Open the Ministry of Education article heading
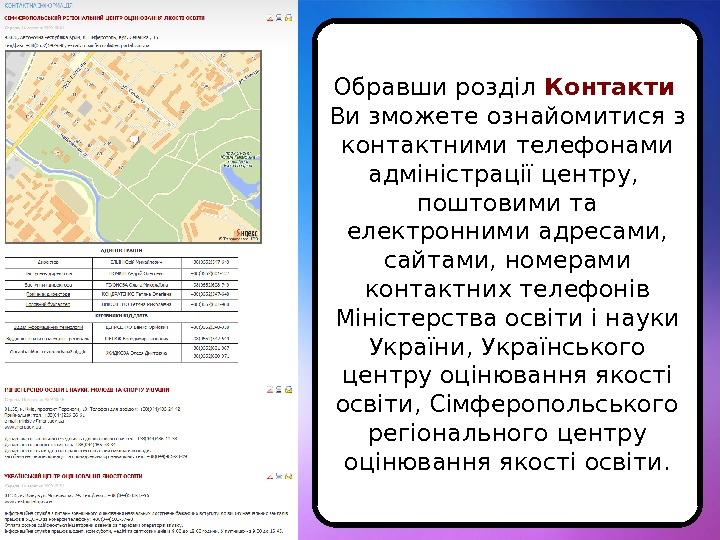Viewport: 720px width, 540px height. [x=87, y=389]
